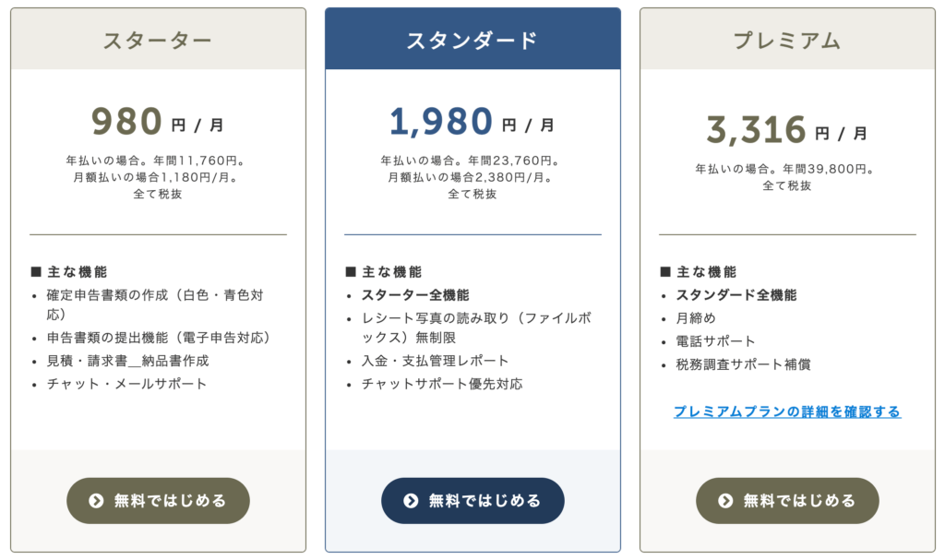The height and width of the screenshot is (560, 945).
Task: Select the プレミアム plan header
Action: (787, 39)
